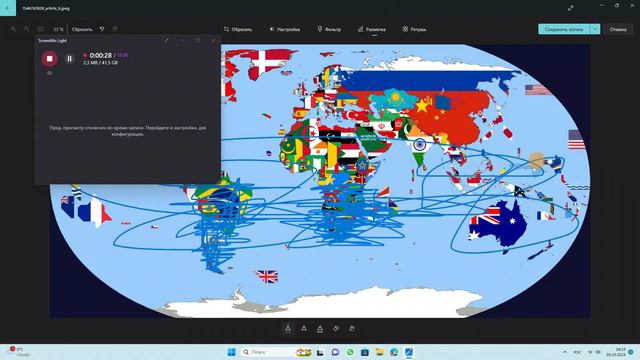
Task: Click the Photos app taskbar icon
Action: (x=409, y=352)
